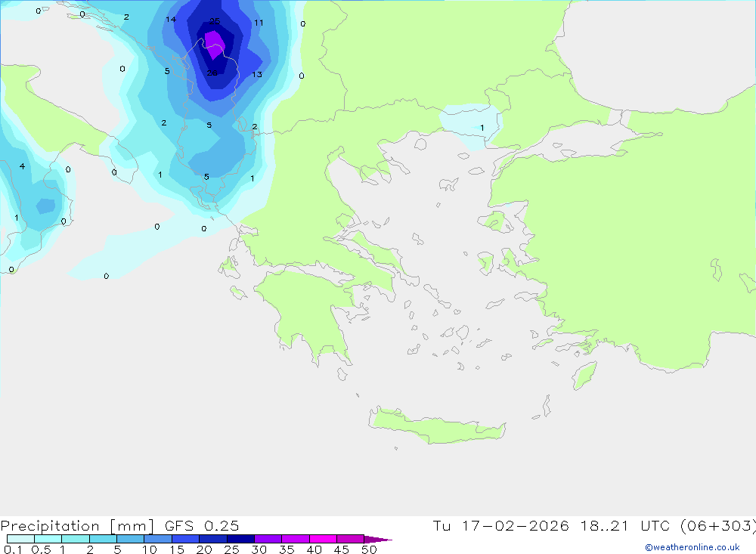Click the 45–50 mm legend swatch

pos(350,539)
